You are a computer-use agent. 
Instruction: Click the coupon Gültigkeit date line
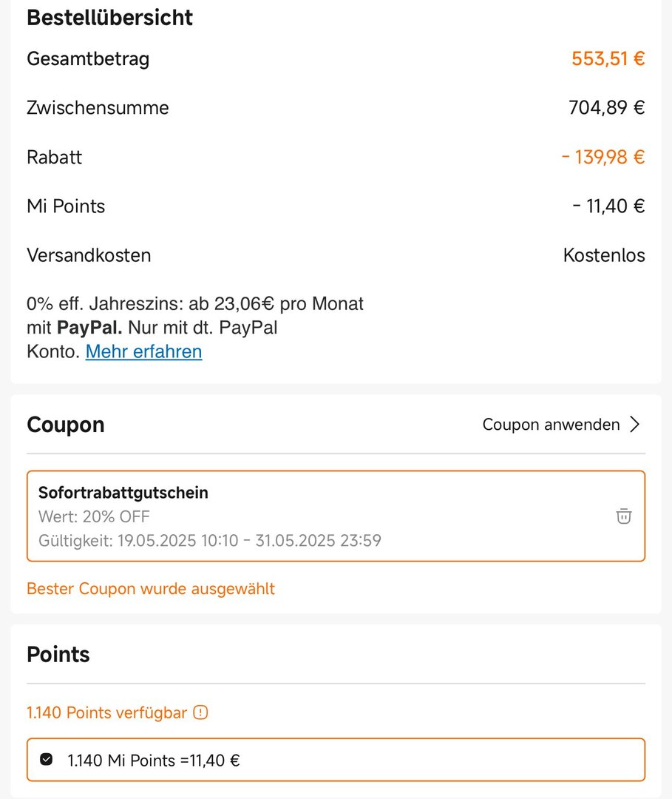click(210, 540)
